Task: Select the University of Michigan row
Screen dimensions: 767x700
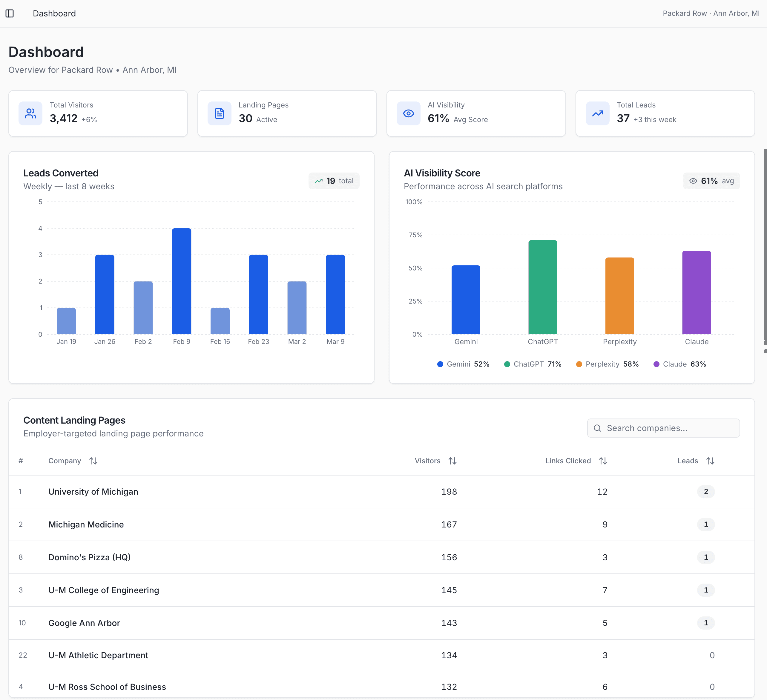Action: pyautogui.click(x=382, y=492)
